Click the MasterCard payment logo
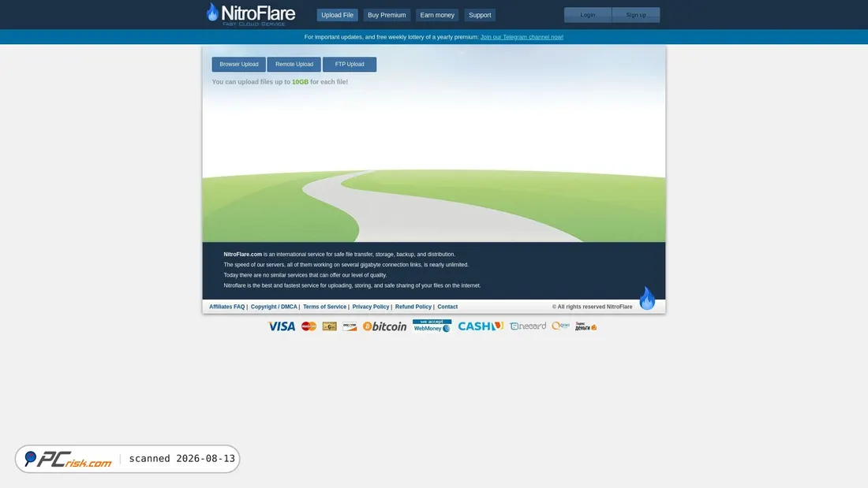868x488 pixels. (x=309, y=326)
